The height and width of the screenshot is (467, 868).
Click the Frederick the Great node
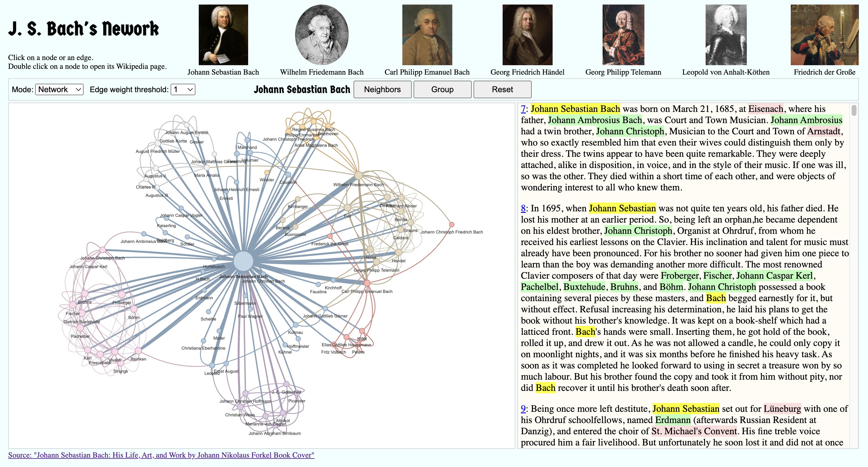click(330, 236)
